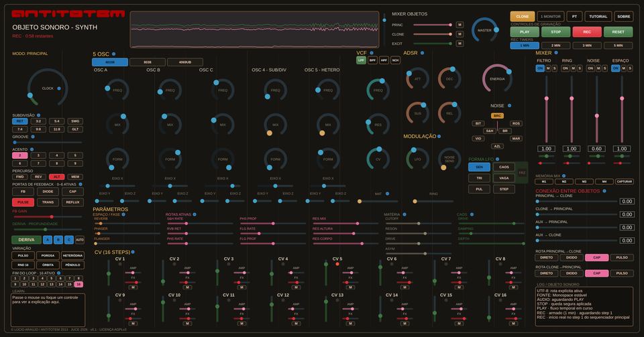Toggle the CV 1 M button

133,287
